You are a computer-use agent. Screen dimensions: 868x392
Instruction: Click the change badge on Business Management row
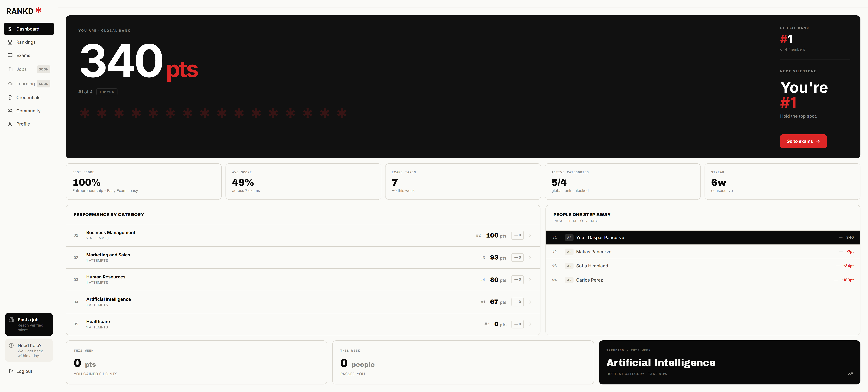518,235
